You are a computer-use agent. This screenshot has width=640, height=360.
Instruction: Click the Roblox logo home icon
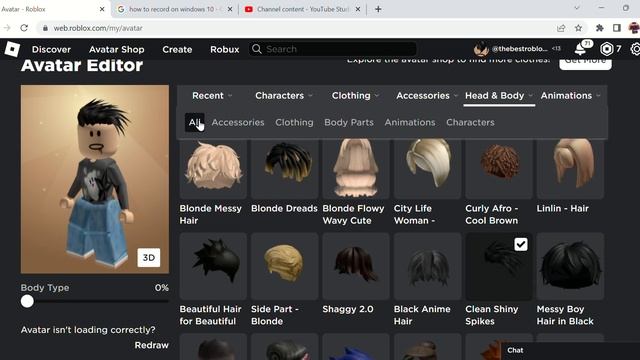tap(12, 49)
